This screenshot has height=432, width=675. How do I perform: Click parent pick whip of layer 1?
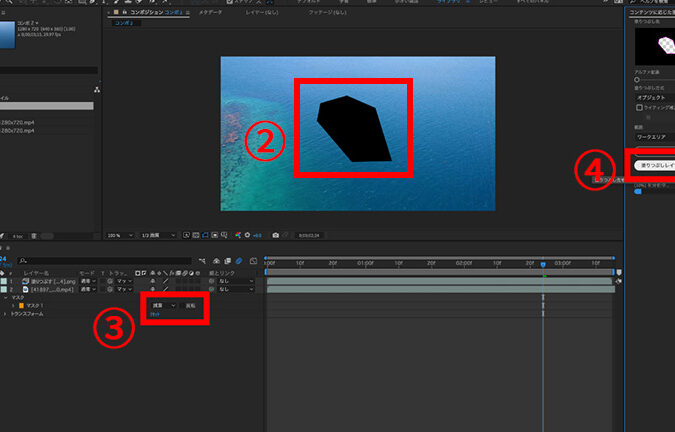(211, 281)
